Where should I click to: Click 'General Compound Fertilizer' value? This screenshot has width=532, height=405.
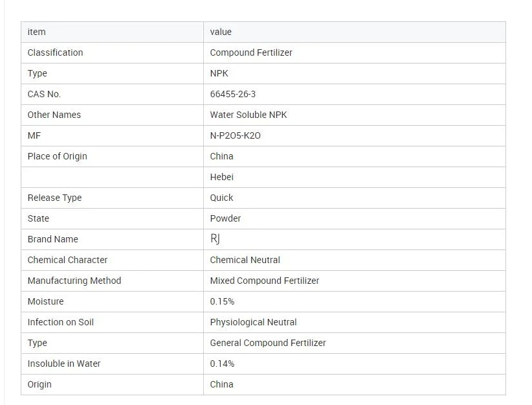coord(268,343)
